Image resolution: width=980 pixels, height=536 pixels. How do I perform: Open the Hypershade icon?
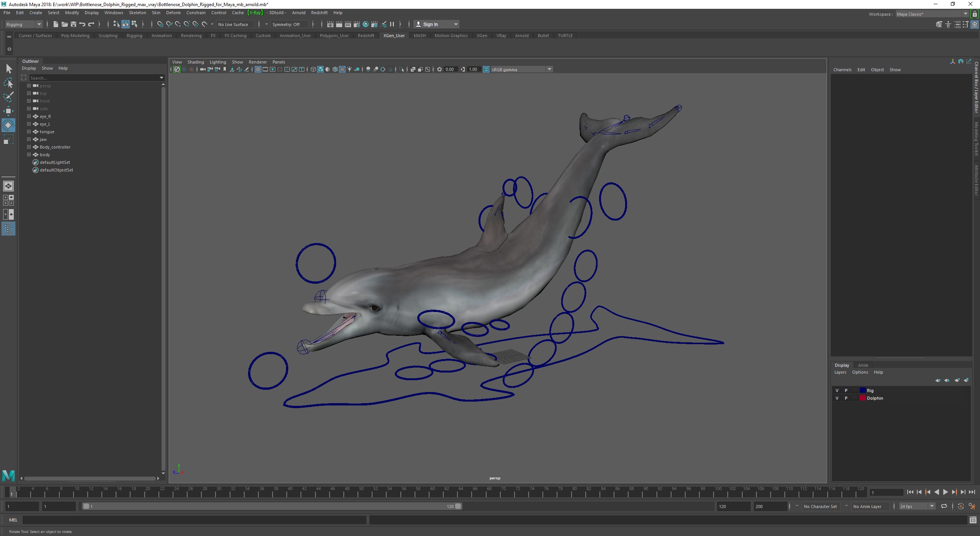366,24
